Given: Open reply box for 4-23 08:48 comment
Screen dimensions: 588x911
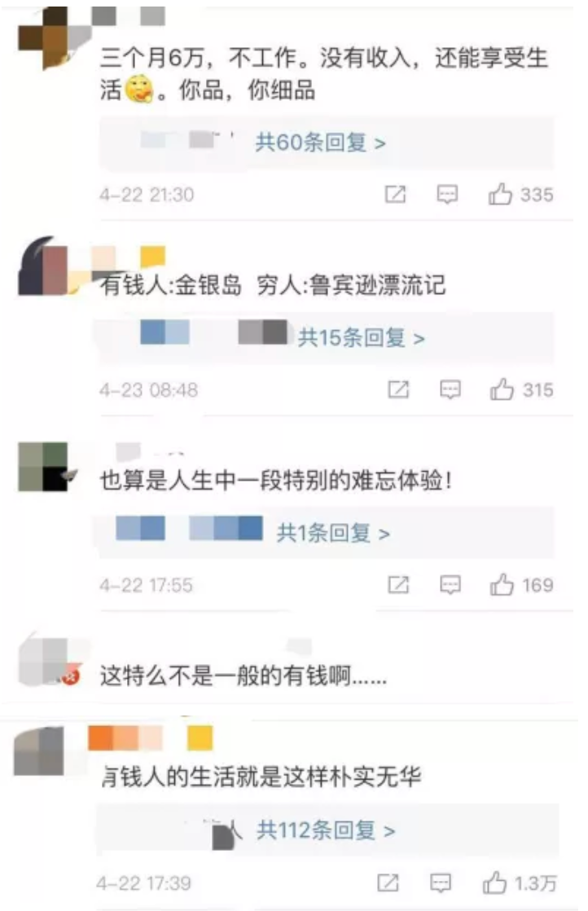Looking at the screenshot, I should (x=450, y=389).
